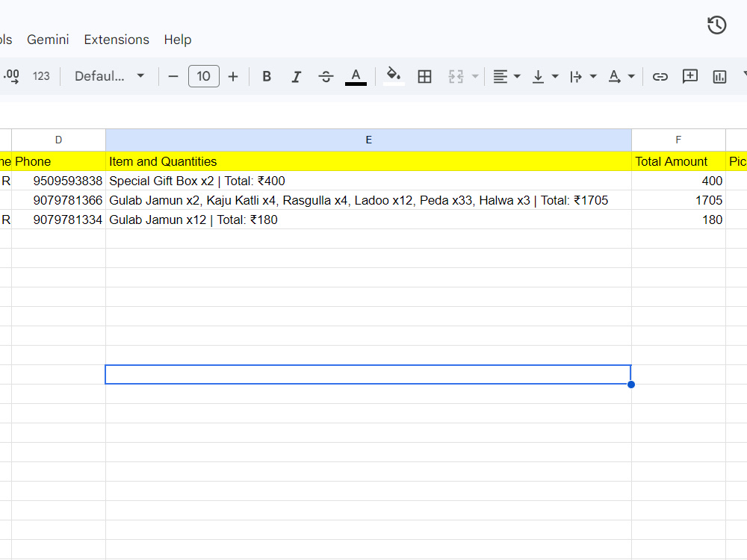Open the Extensions menu
Image resolution: width=747 pixels, height=560 pixels.
point(117,40)
